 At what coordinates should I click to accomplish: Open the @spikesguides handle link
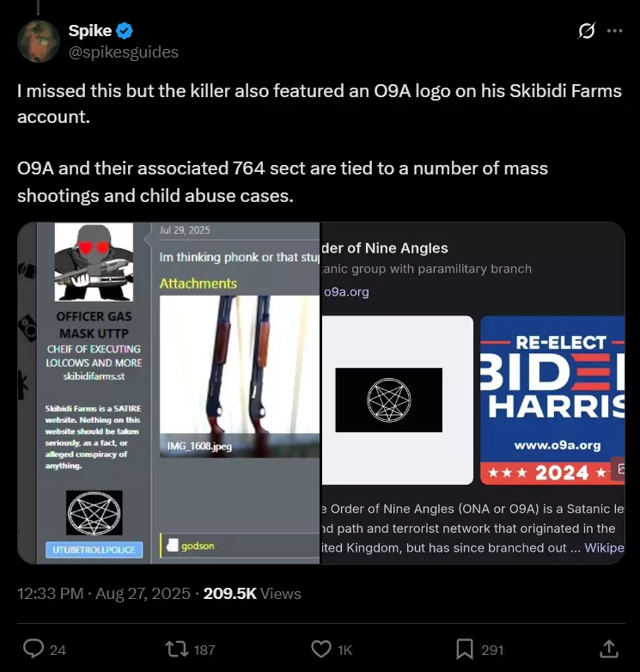124,52
